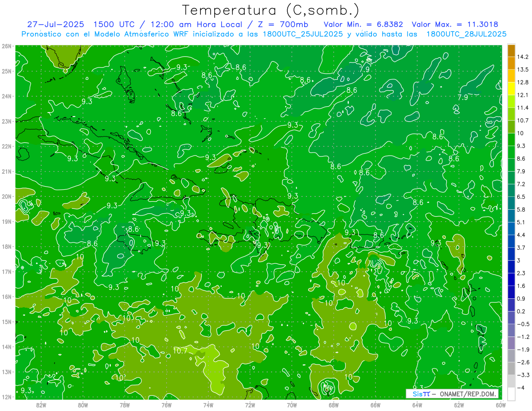
Task: Click the "74W" longitude axis label
Action: pos(208,405)
